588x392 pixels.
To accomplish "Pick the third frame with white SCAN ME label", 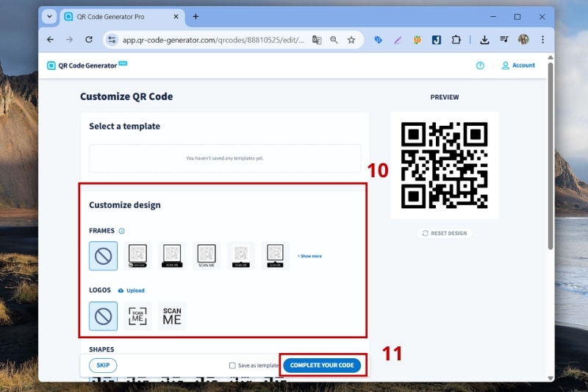I will (207, 256).
